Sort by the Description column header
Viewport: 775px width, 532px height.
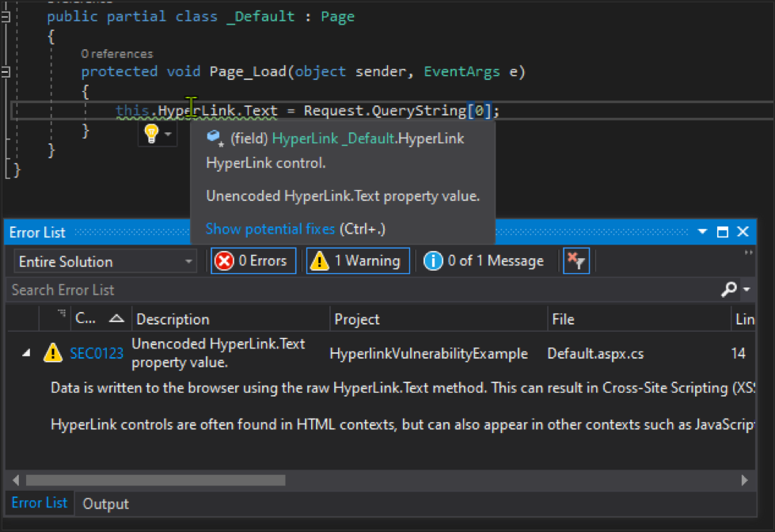pyautogui.click(x=230, y=319)
